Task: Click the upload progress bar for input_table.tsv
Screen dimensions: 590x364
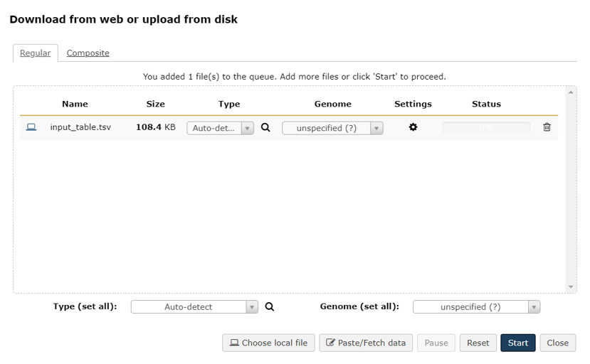Action: 486,128
